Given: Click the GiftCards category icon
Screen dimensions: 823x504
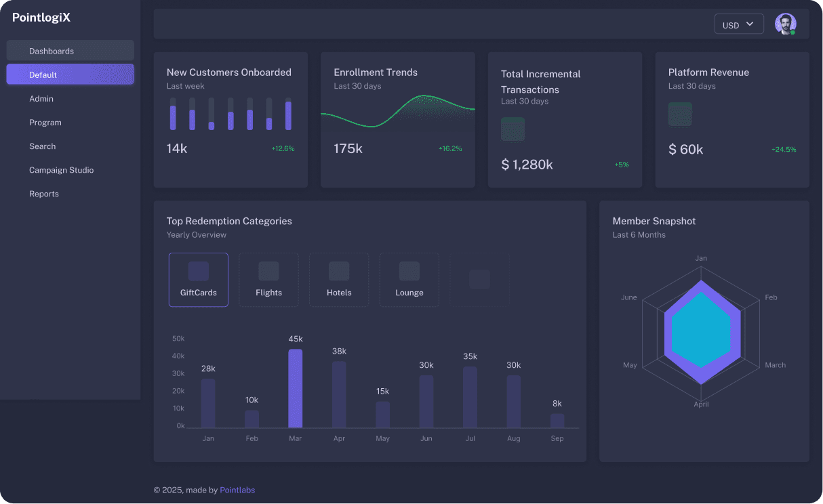Looking at the screenshot, I should tap(199, 271).
